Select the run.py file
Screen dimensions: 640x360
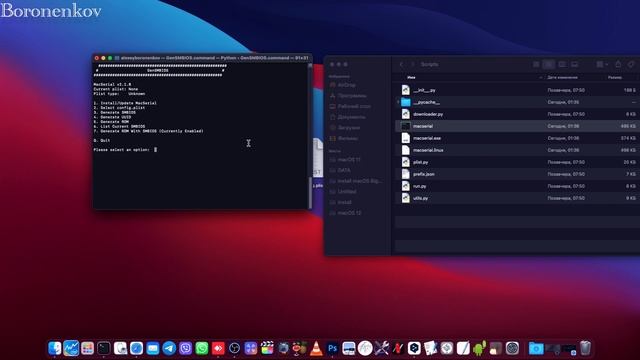coord(518,186)
